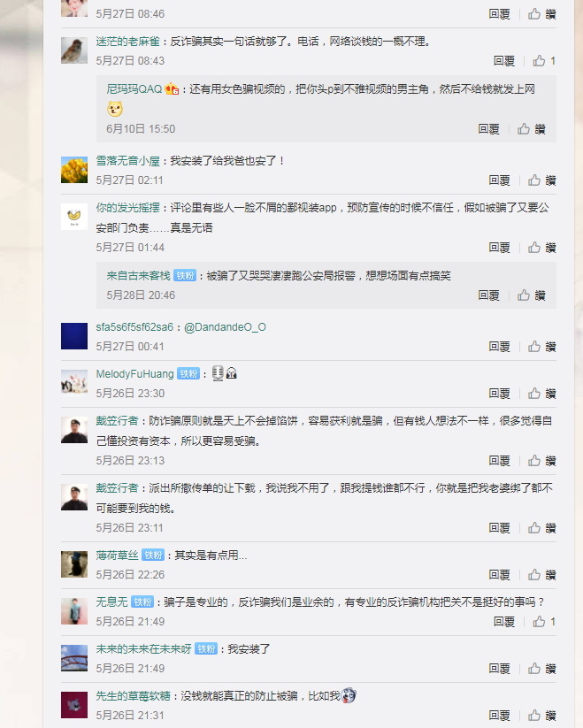The height and width of the screenshot is (728, 583).
Task: Click the timestamp 5月28日 20:46
Action: [x=141, y=295]
